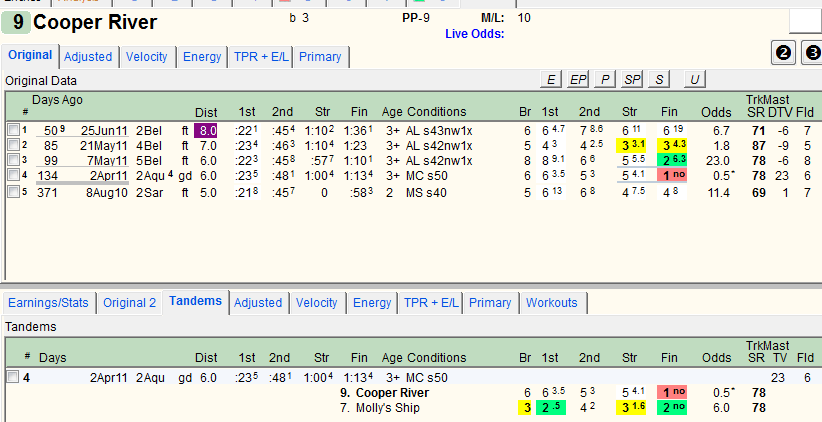Click the U button
The image size is (822, 422).
(x=695, y=80)
